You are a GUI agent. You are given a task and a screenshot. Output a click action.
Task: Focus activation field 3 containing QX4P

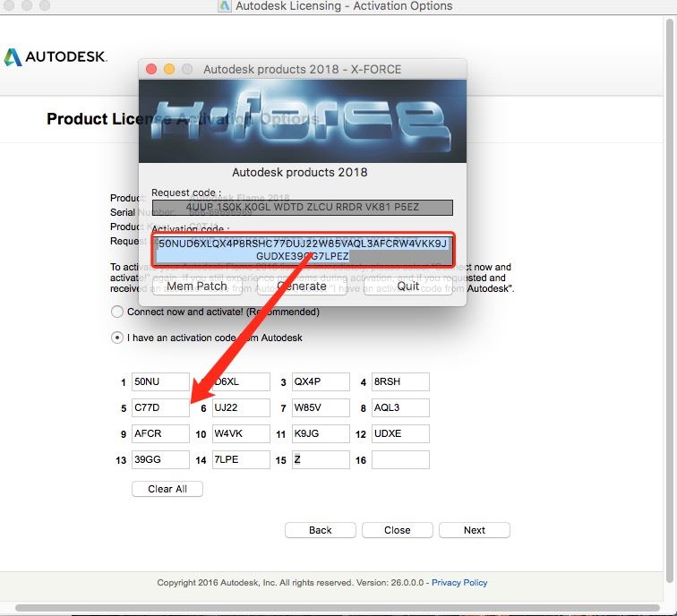321,382
